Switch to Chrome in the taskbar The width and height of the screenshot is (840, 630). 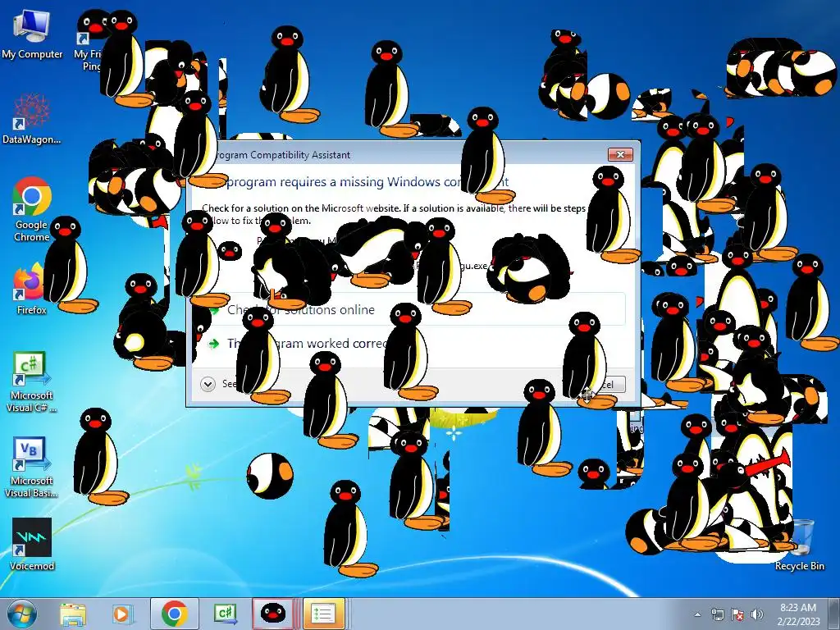tap(174, 614)
